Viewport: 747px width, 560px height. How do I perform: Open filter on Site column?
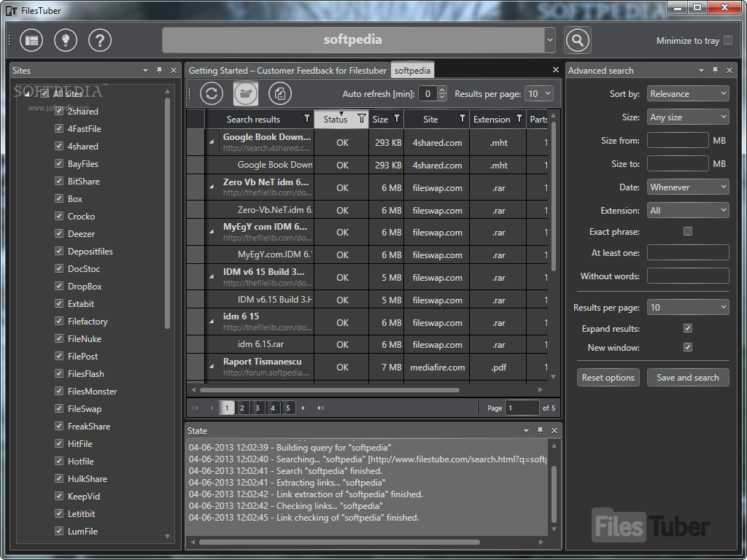462,119
